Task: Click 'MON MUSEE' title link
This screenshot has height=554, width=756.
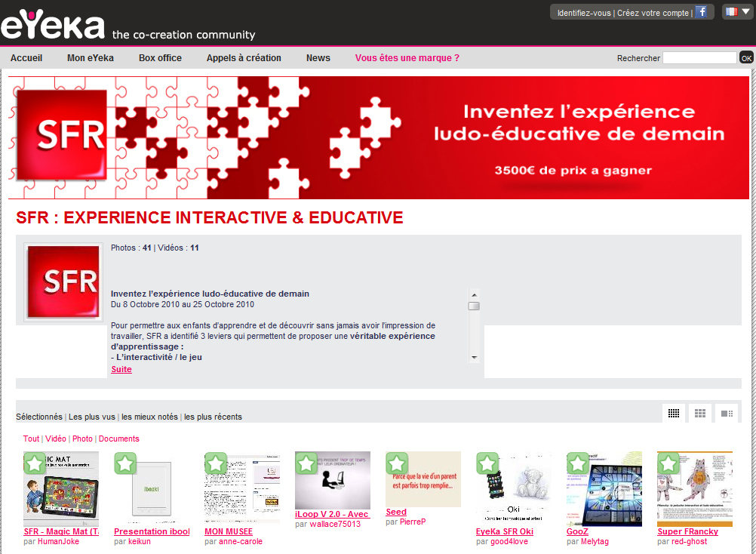Action: point(229,531)
